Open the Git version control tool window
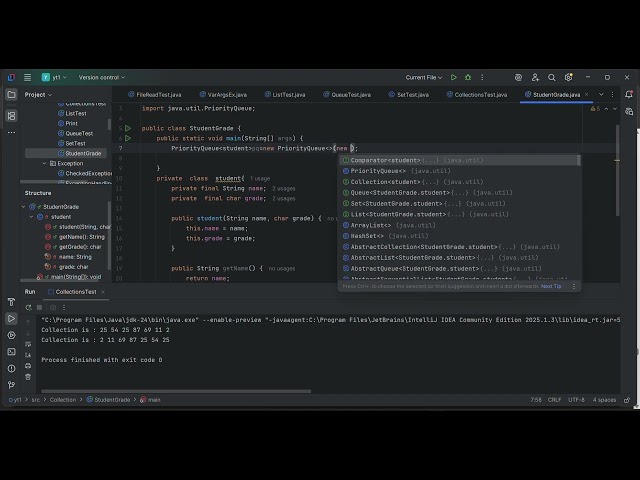Viewport: 640px width, 480px height. tap(11, 384)
